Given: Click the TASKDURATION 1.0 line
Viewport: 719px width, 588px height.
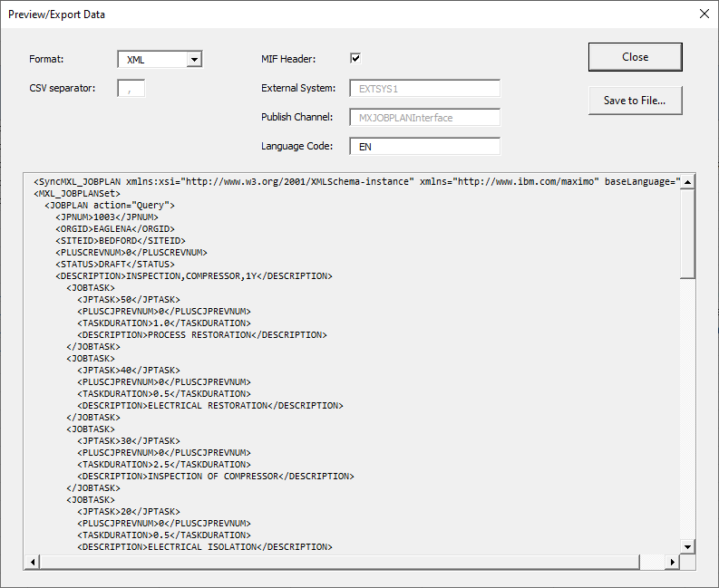Looking at the screenshot, I should point(164,323).
